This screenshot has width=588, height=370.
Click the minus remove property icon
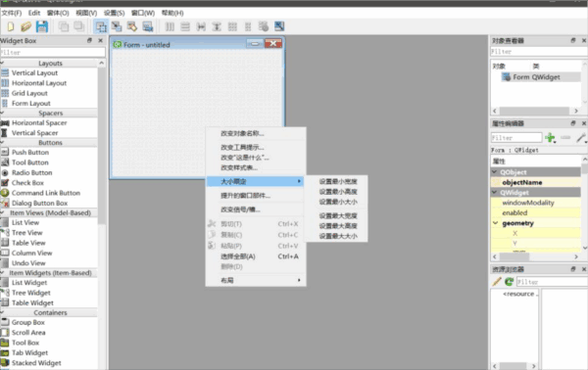pyautogui.click(x=565, y=138)
